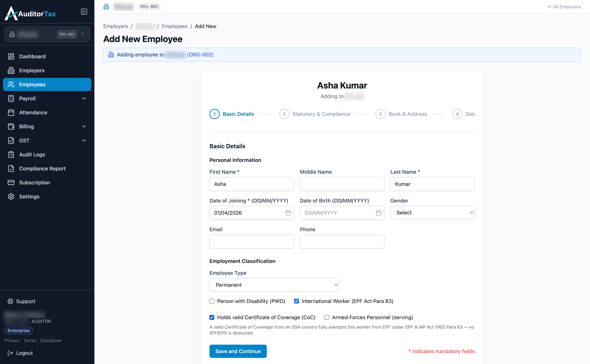Click Employees breadcrumb link
Screen dimensions: 590x364
point(174,26)
